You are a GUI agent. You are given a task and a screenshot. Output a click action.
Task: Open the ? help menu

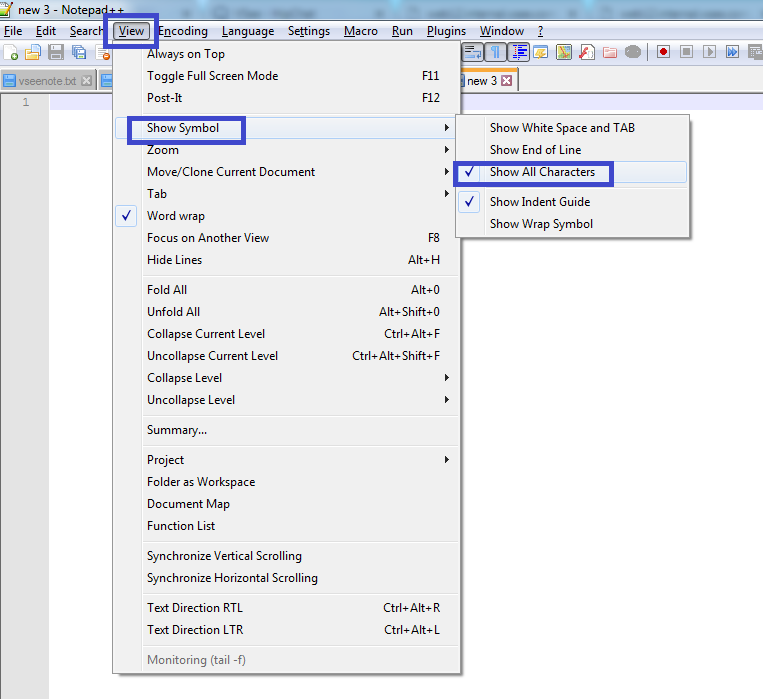pos(541,31)
